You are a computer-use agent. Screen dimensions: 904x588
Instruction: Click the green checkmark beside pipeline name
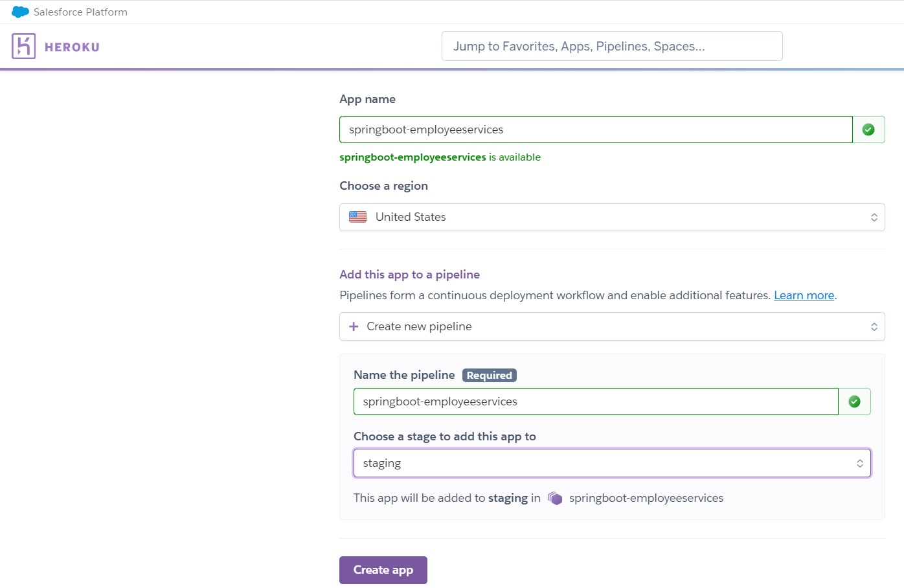point(854,401)
